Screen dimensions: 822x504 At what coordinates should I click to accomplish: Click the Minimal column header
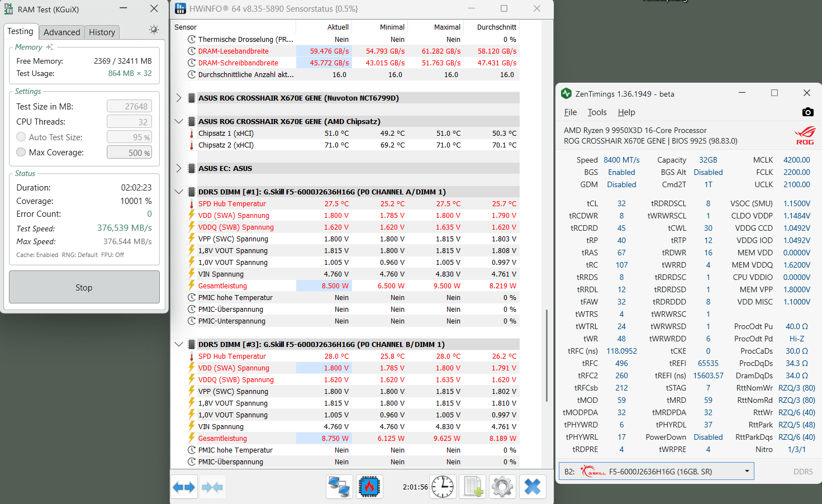(x=380, y=27)
